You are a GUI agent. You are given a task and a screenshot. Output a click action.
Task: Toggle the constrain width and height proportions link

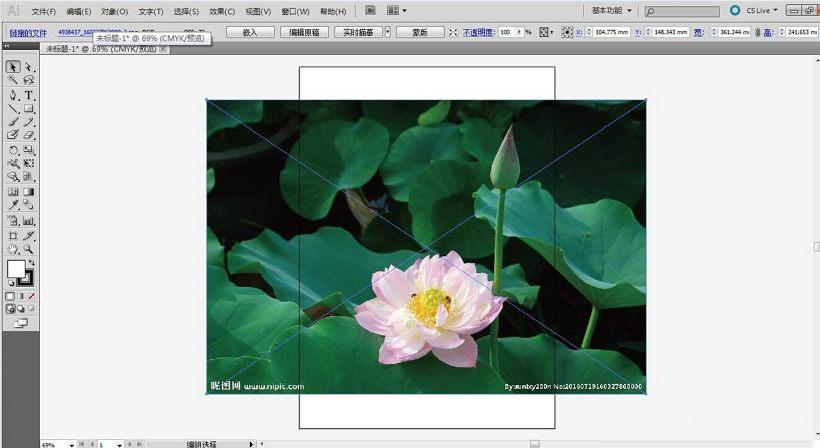tap(757, 32)
